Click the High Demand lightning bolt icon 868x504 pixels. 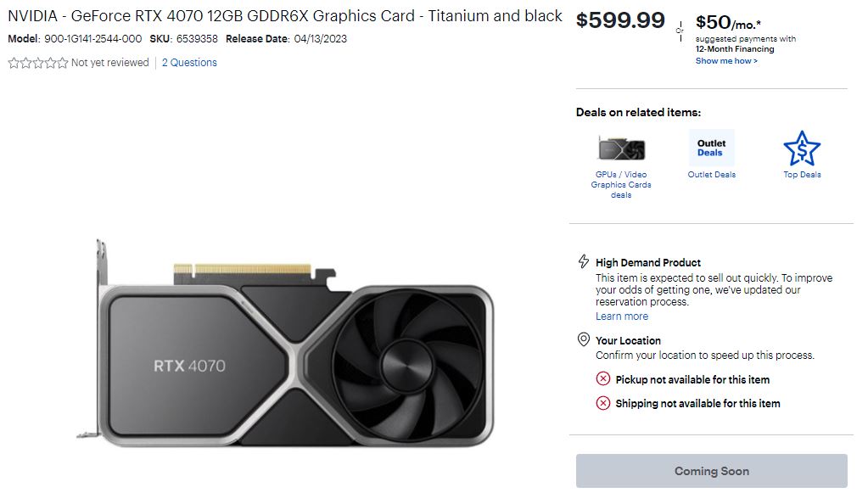click(584, 262)
